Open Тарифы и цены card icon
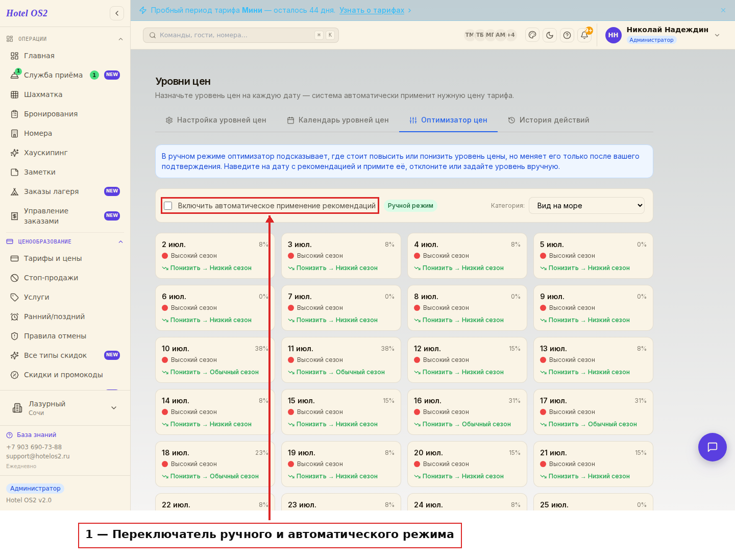This screenshot has width=735, height=560. [14, 258]
